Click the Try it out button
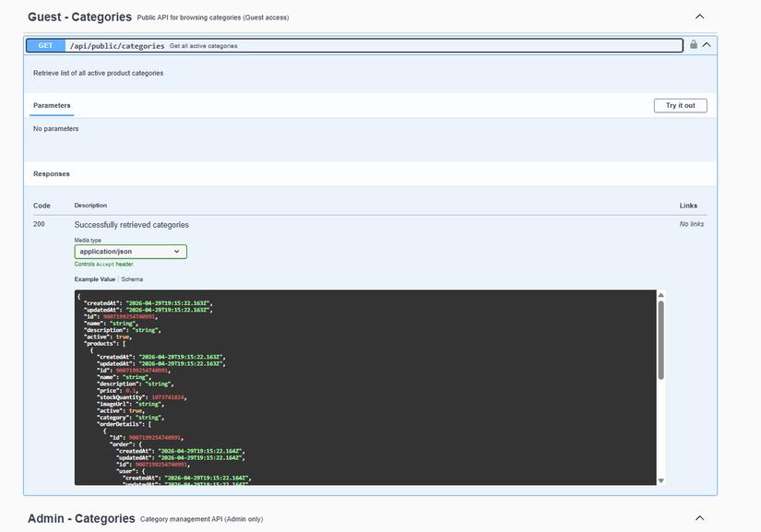Viewport: 761px width, 532px height. coord(681,106)
